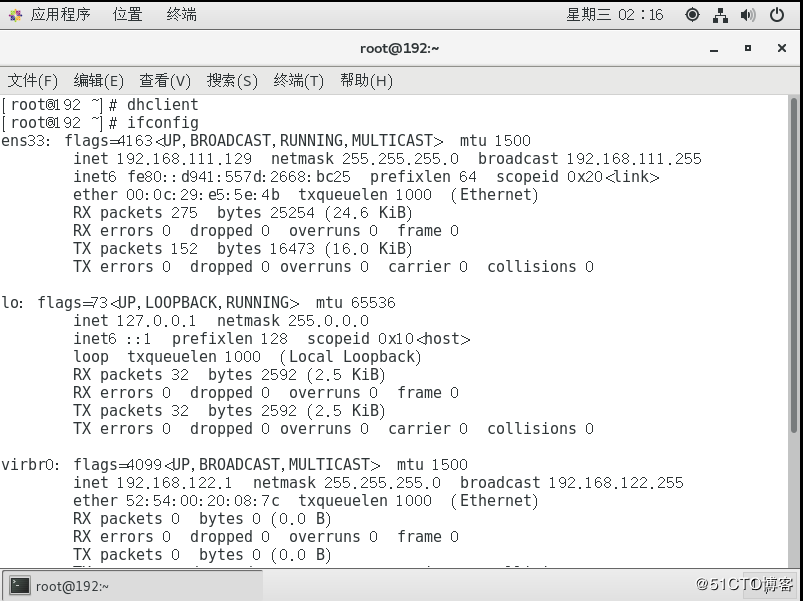Open the 应用程序 menu in top panel

[60, 14]
